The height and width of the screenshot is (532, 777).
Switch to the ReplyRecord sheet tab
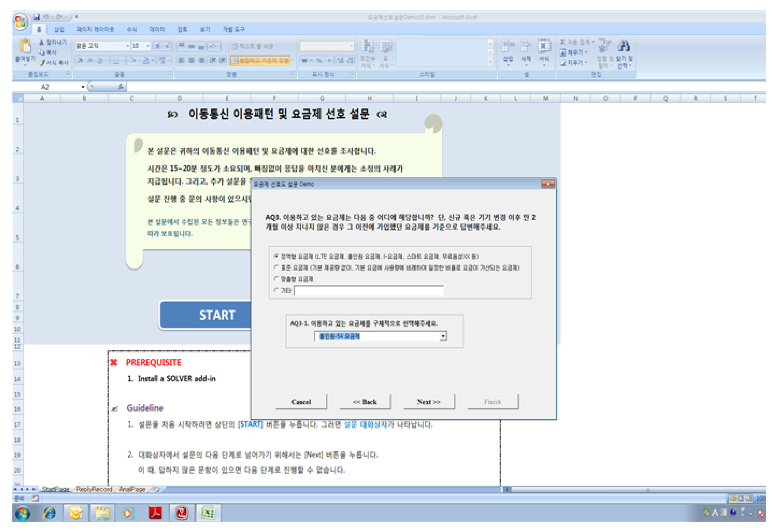[94, 490]
